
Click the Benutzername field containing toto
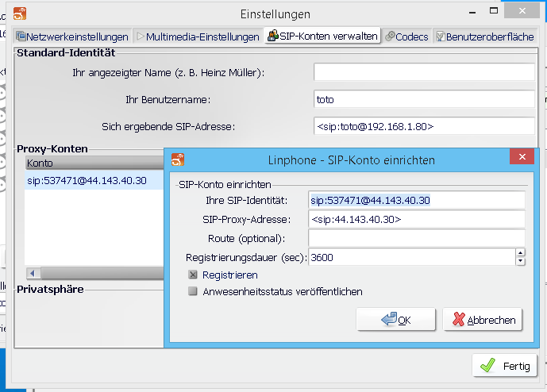[x=424, y=99]
